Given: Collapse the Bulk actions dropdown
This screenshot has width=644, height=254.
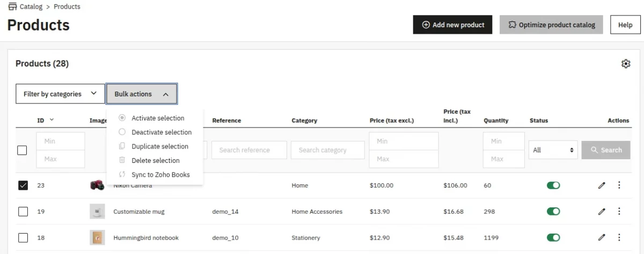Looking at the screenshot, I should click(142, 94).
